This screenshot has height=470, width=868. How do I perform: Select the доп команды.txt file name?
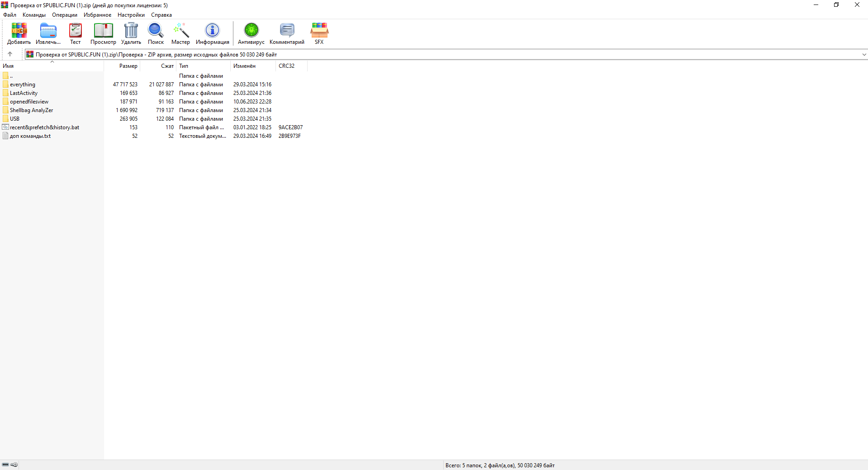click(30, 136)
